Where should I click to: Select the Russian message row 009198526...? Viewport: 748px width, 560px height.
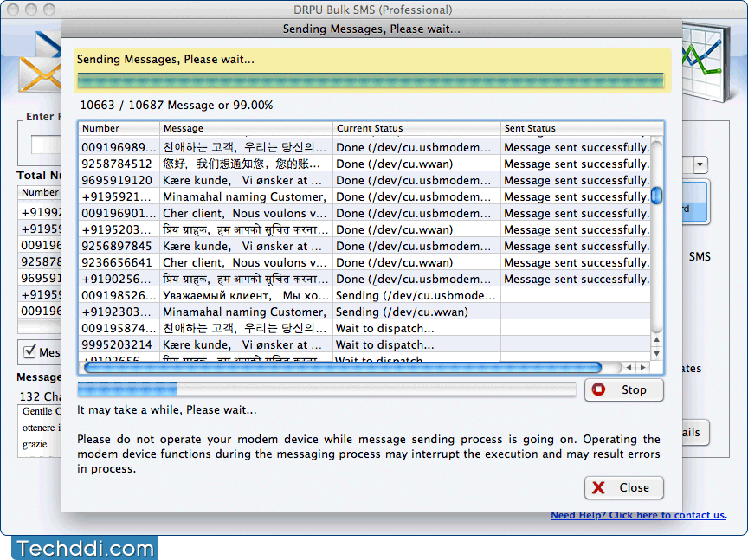pyautogui.click(x=364, y=295)
